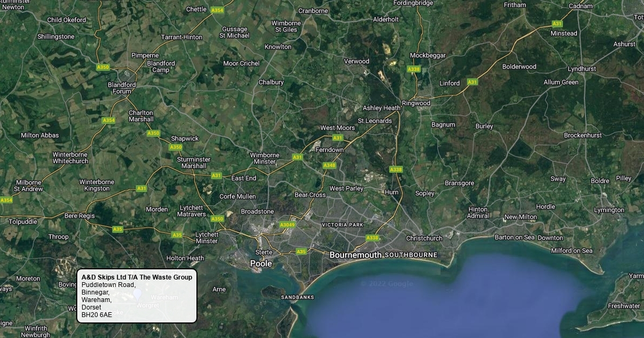Screen dimensions: 644x338
Task: Select the Poole map label
Action: click(261, 264)
